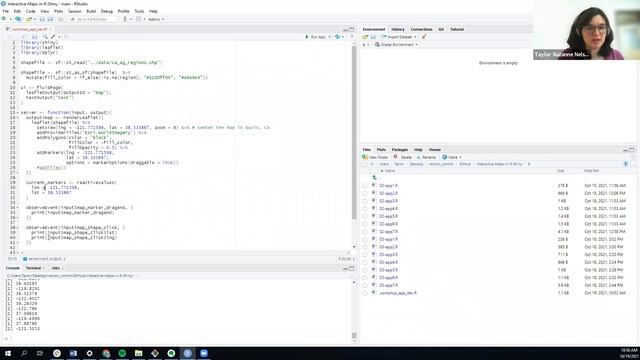Open the function navigator at editor bottom

pyautogui.click(x=45, y=259)
